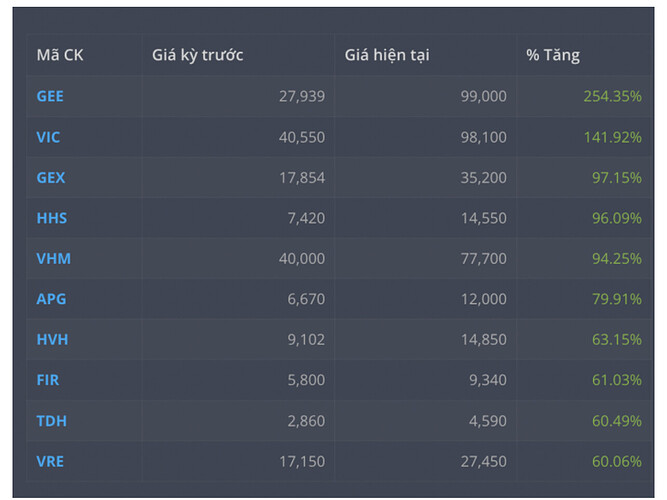667x500 pixels.
Task: Click VIC's current price of 98,100
Action: click(482, 137)
